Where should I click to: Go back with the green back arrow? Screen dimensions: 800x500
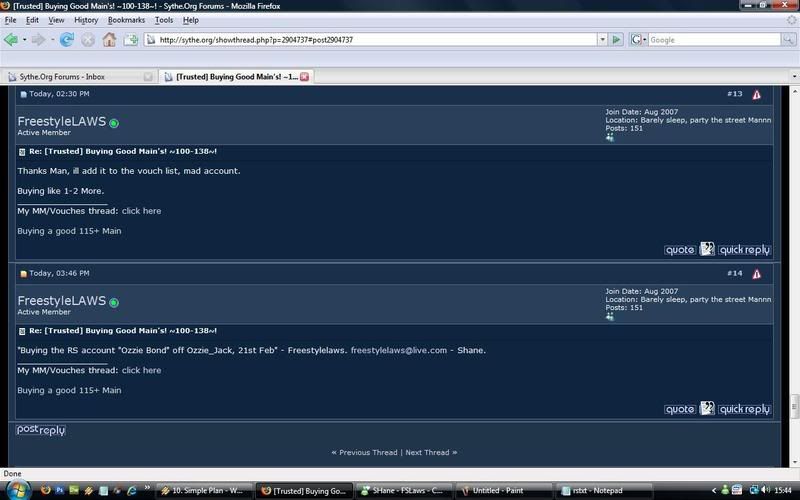[x=11, y=39]
